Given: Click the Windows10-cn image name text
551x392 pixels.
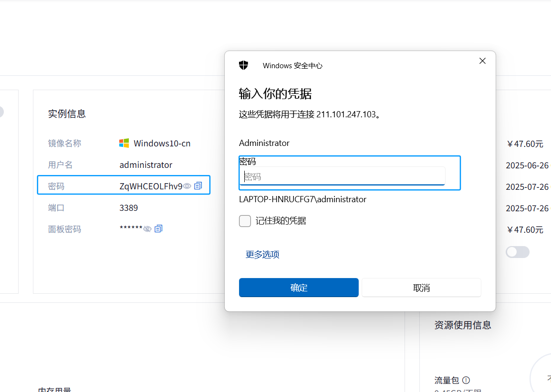Looking at the screenshot, I should point(162,144).
